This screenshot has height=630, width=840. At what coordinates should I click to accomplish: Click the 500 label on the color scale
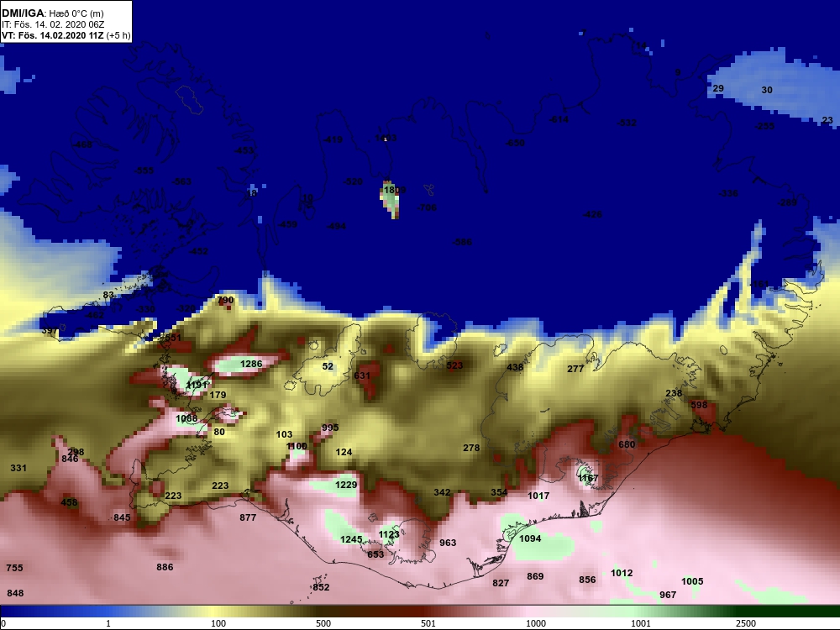tap(323, 623)
